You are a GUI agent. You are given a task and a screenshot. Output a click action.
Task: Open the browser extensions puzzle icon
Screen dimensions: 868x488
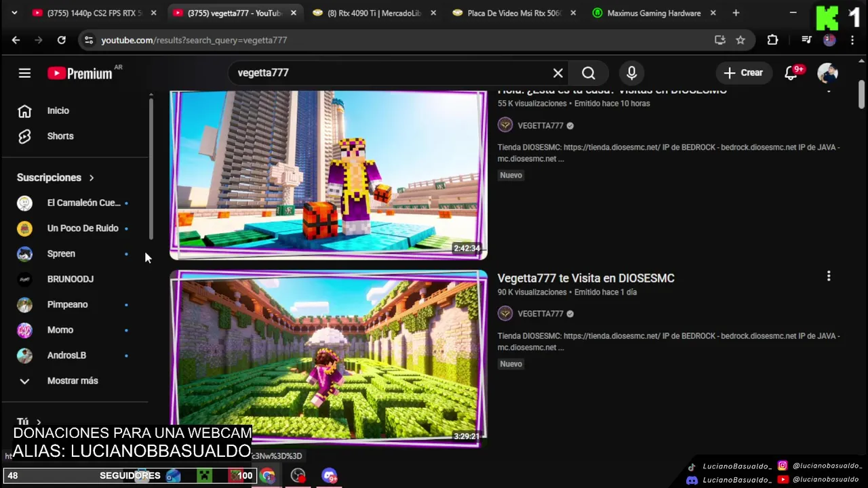point(772,40)
